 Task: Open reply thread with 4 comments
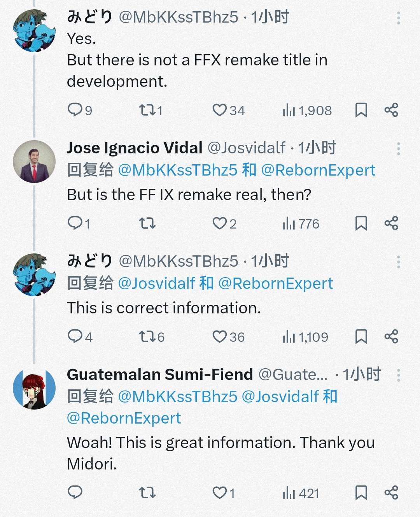80,337
